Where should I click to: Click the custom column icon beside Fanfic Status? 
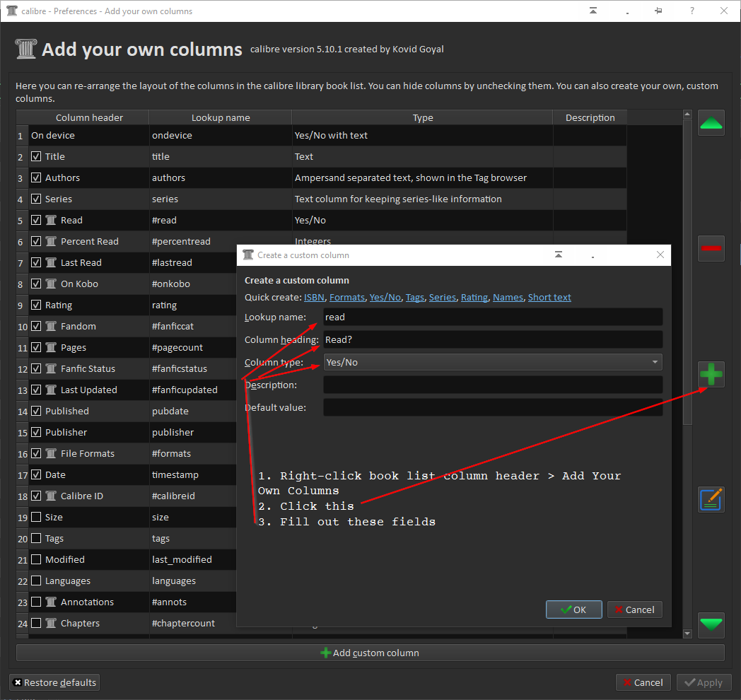point(51,368)
